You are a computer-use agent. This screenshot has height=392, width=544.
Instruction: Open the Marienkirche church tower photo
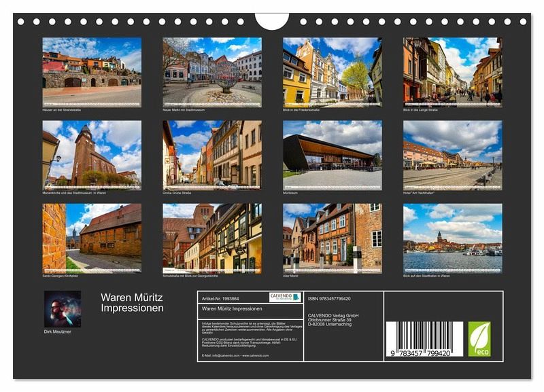pos(92,155)
